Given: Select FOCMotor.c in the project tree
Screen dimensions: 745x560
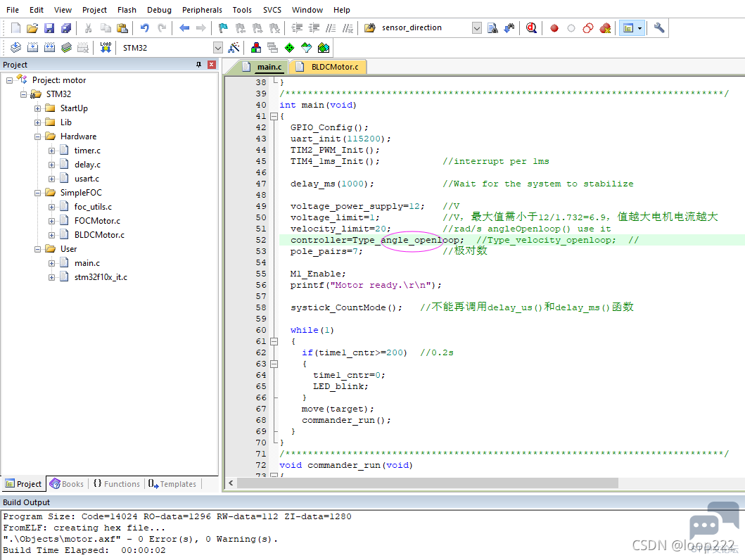Looking at the screenshot, I should [x=97, y=221].
